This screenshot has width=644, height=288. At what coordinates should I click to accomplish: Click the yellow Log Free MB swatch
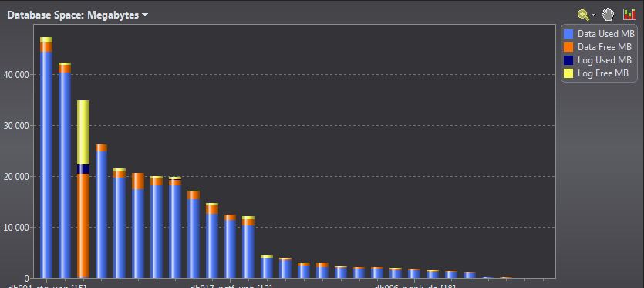click(569, 73)
